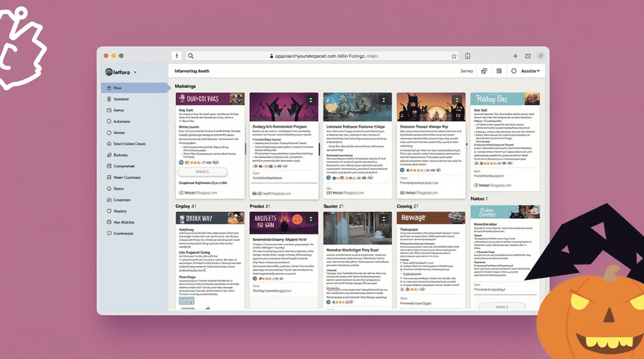Click the 'Sorney' link in the page header
The image size is (644, 359).
467,71
